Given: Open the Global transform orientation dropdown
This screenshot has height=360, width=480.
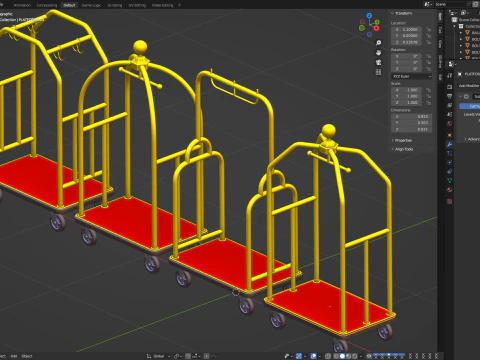Looking at the screenshot, I should coord(158,356).
